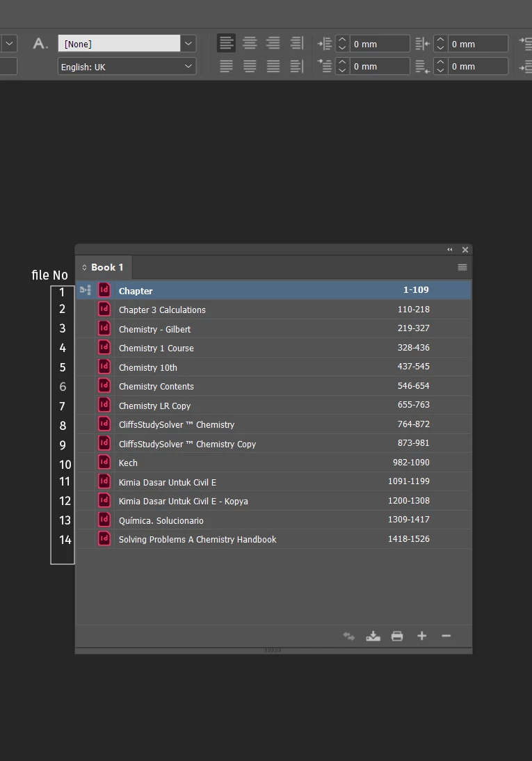The image size is (532, 761).
Task: Select Chemistry Contents document
Action: 273,386
